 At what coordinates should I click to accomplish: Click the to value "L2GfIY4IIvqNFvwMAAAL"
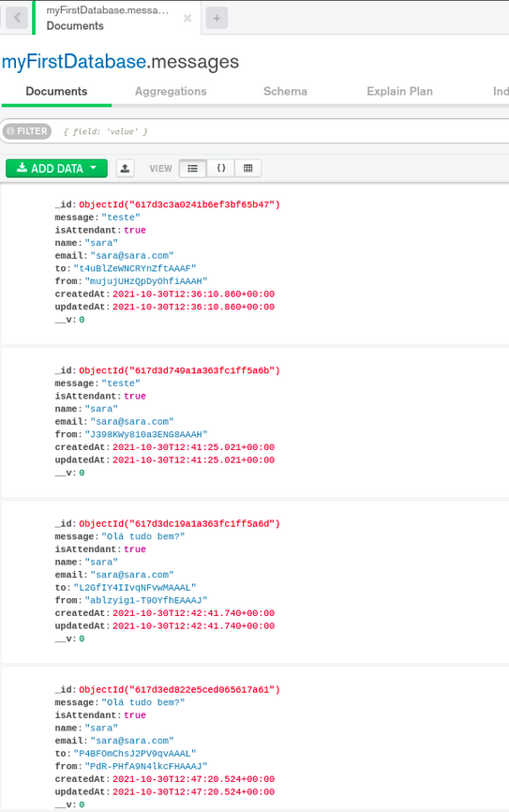[x=135, y=587]
